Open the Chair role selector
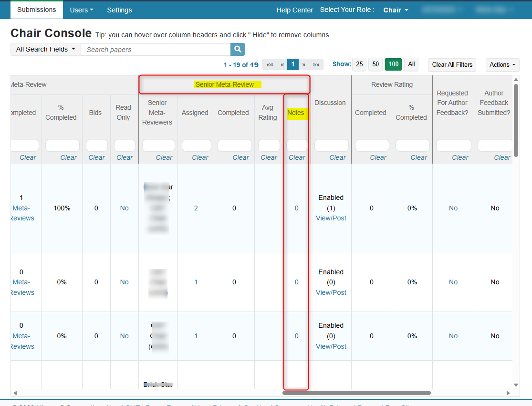 pos(396,10)
